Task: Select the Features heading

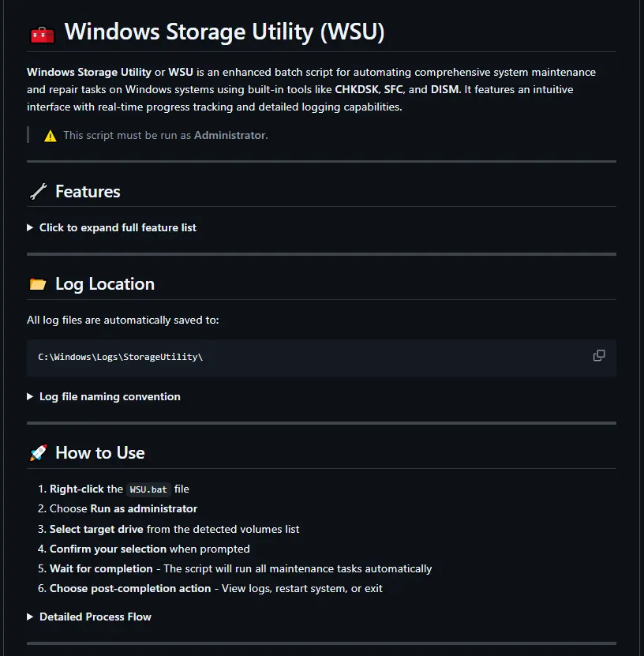Action: click(88, 191)
